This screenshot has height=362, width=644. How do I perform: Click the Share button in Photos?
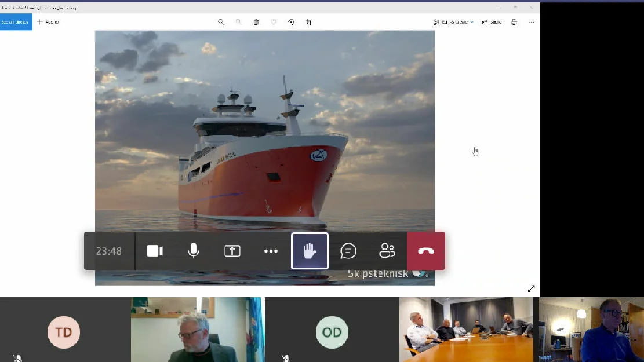point(492,22)
